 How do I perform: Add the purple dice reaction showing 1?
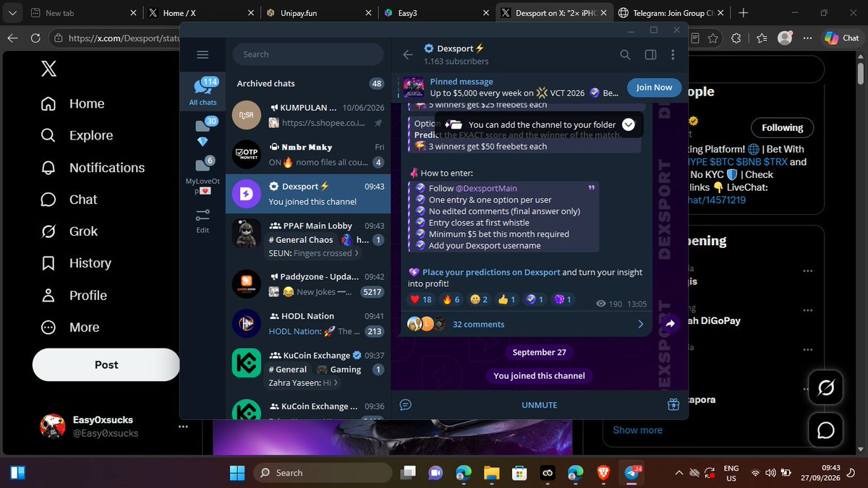563,299
